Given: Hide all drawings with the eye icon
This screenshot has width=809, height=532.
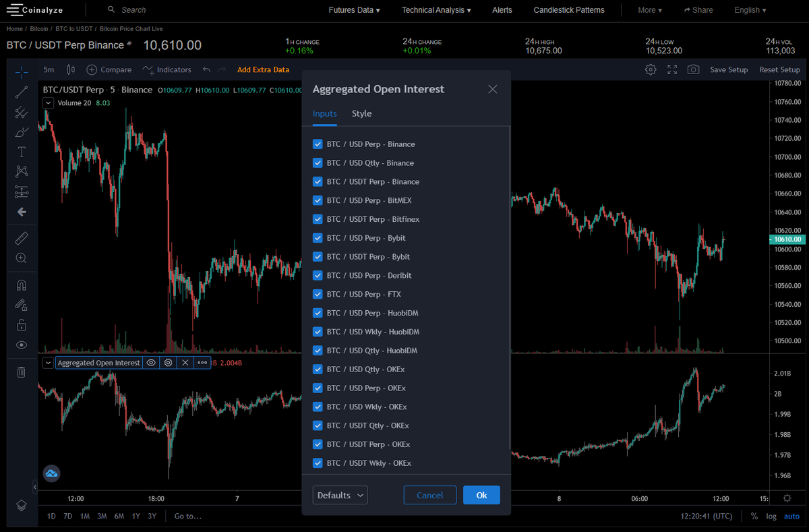Looking at the screenshot, I should click(x=22, y=345).
